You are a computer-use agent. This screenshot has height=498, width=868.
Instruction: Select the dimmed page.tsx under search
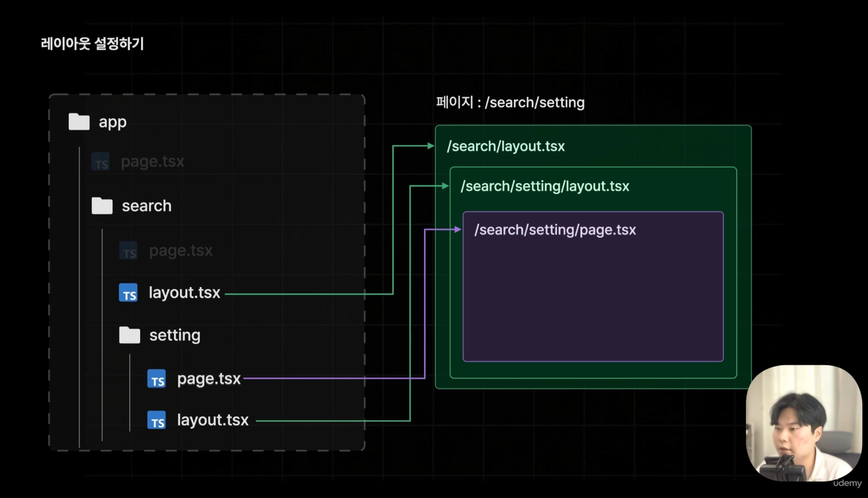(x=180, y=250)
